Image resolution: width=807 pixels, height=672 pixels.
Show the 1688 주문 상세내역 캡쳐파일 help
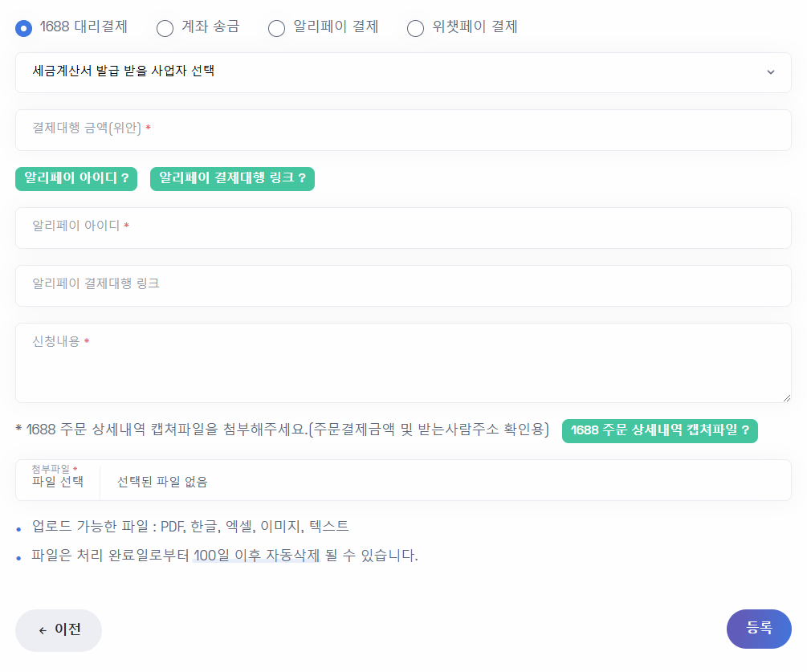tap(659, 431)
